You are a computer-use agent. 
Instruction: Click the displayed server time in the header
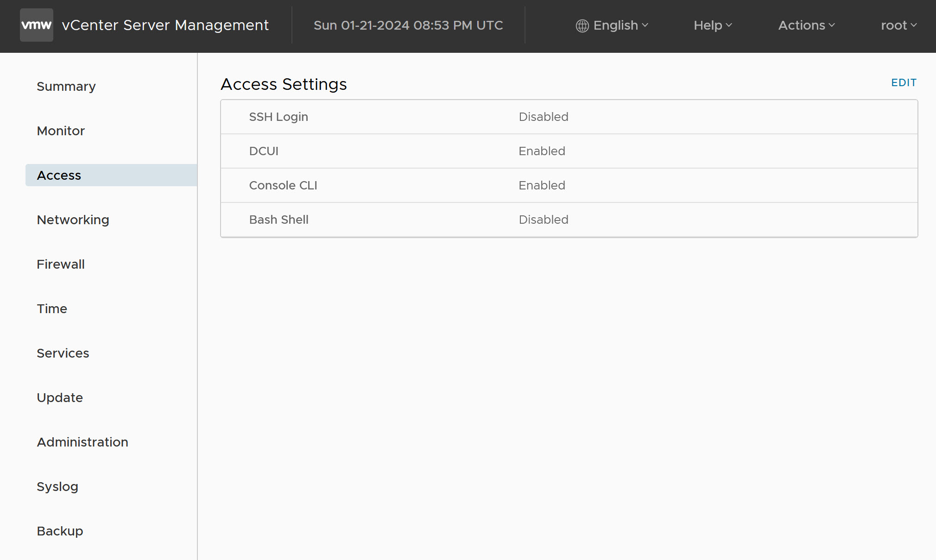[x=408, y=25]
